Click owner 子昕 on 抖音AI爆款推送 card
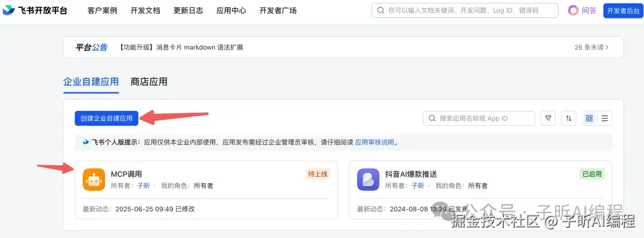This screenshot has height=238, width=644. click(x=417, y=186)
